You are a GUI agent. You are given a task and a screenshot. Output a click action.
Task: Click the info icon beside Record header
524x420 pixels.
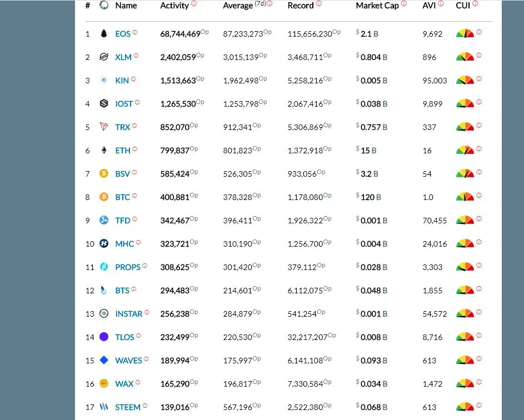[319, 3]
